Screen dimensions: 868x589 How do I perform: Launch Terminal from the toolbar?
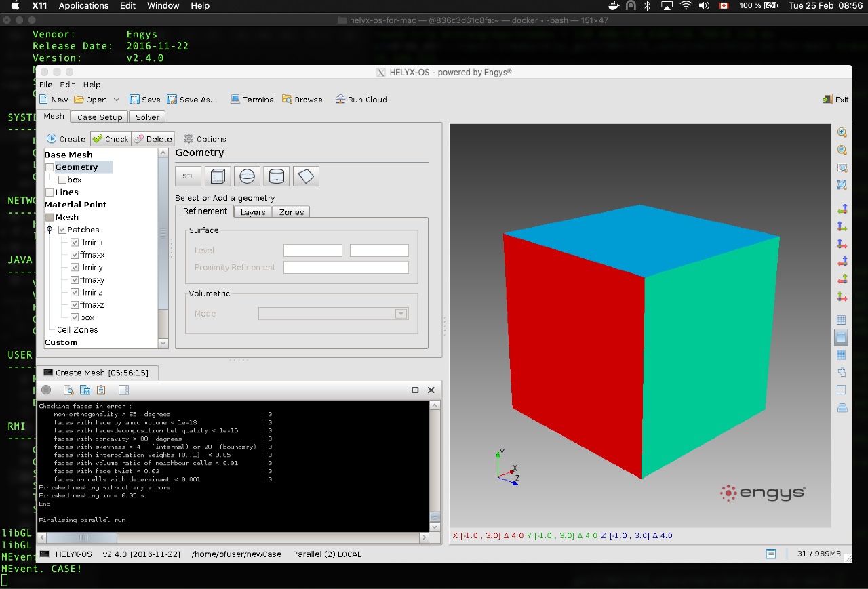click(253, 99)
